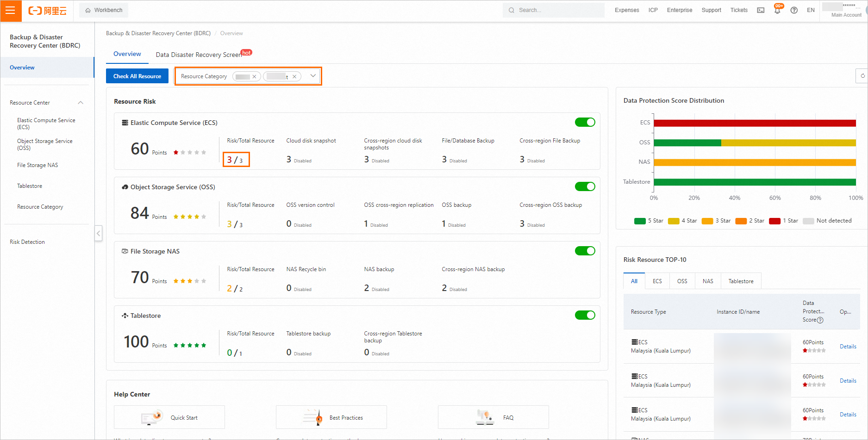
Task: Open the EN language selector
Action: coord(811,10)
